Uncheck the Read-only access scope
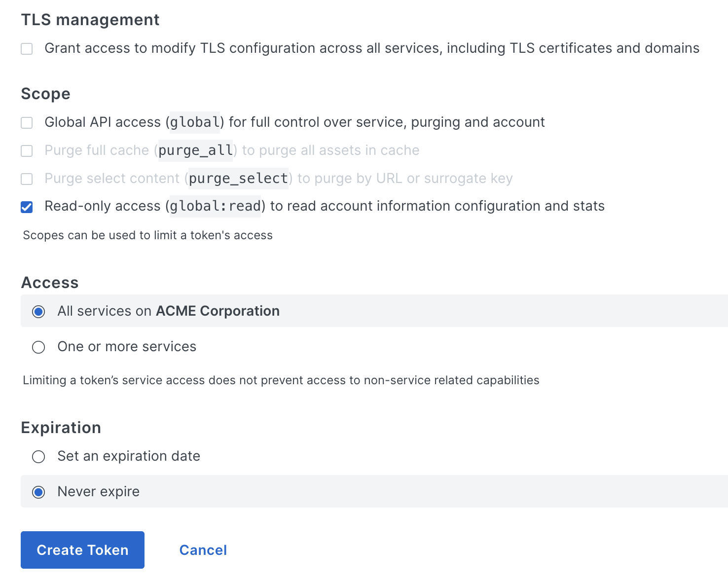The image size is (728, 583). pyautogui.click(x=27, y=207)
